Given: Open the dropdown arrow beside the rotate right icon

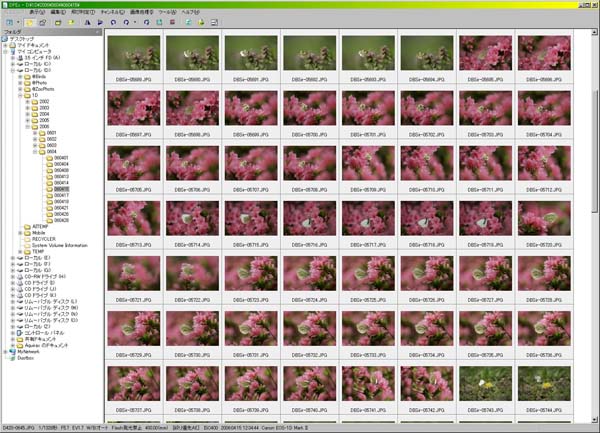Looking at the screenshot, I should click(135, 23).
